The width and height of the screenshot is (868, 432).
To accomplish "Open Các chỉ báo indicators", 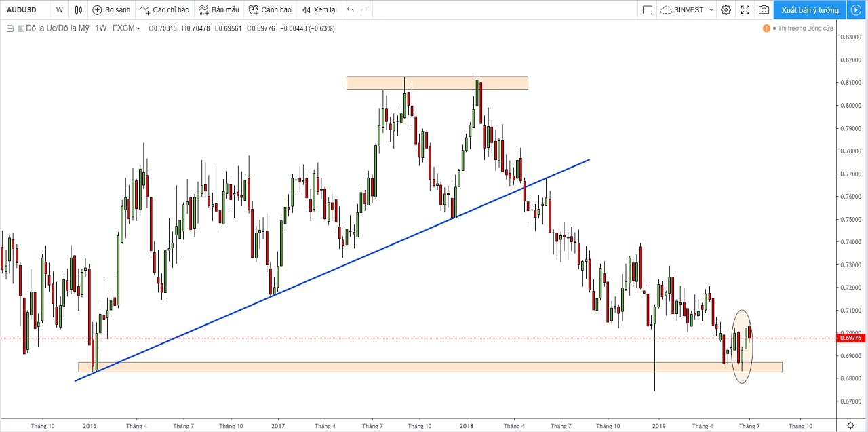I will tap(164, 9).
